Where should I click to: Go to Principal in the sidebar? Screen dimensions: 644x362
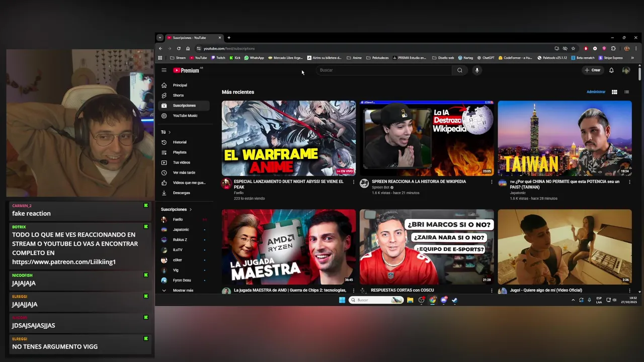[184, 85]
